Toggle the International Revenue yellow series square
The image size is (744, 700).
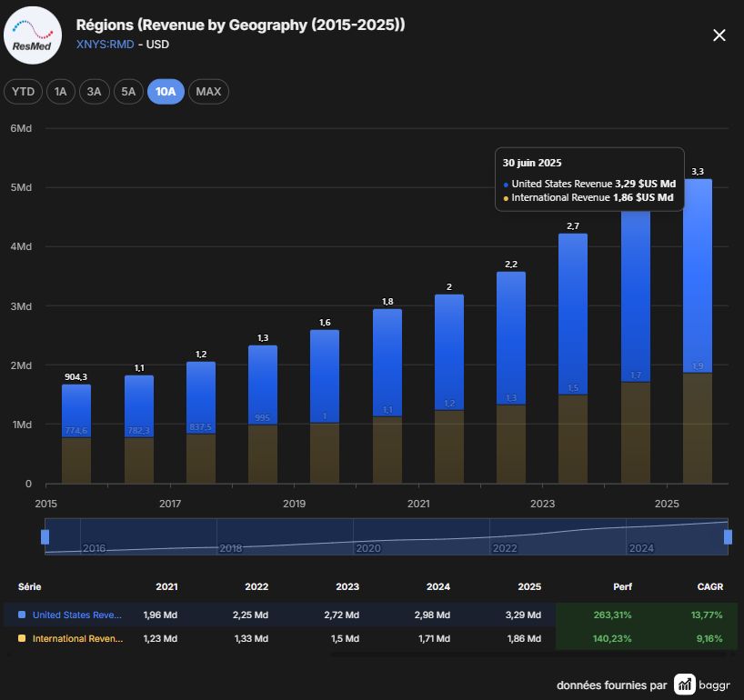point(21,638)
